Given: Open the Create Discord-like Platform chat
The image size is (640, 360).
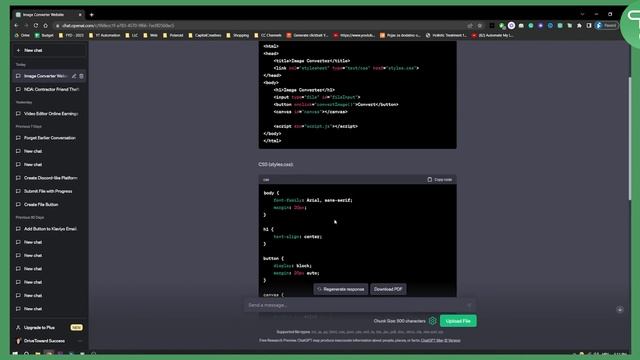Looking at the screenshot, I should [x=49, y=178].
